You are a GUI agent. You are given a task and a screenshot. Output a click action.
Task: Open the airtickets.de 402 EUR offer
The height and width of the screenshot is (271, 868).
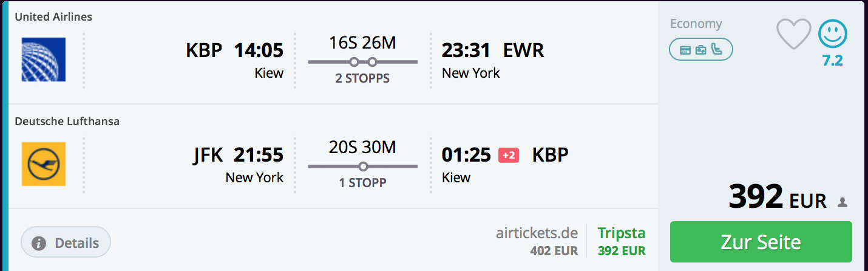[537, 241]
